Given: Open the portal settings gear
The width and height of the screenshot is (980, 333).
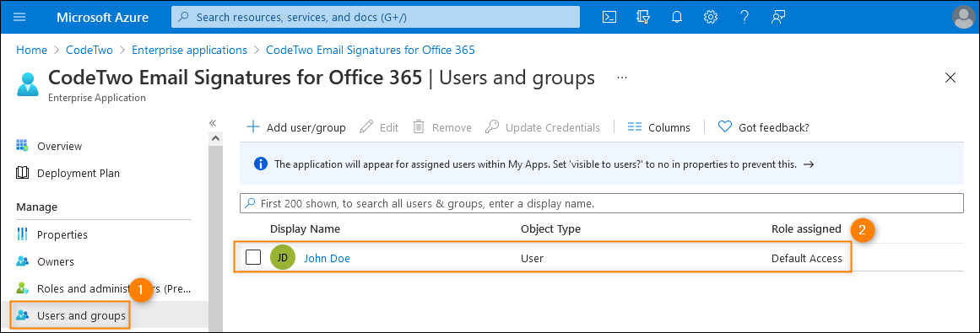Looking at the screenshot, I should (x=710, y=17).
